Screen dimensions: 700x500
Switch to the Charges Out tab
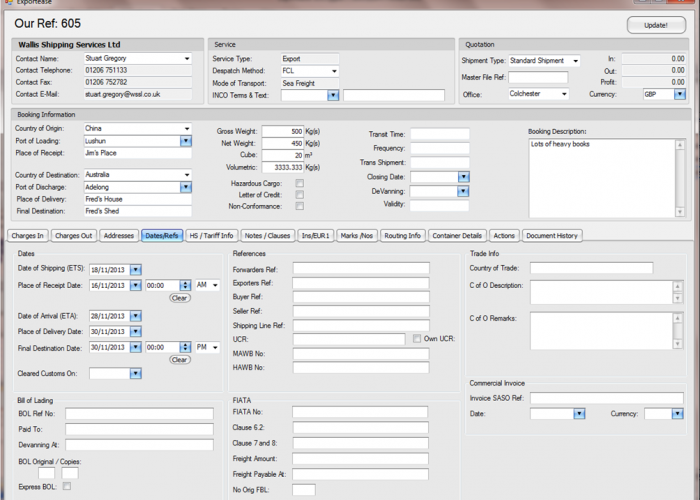(74, 236)
